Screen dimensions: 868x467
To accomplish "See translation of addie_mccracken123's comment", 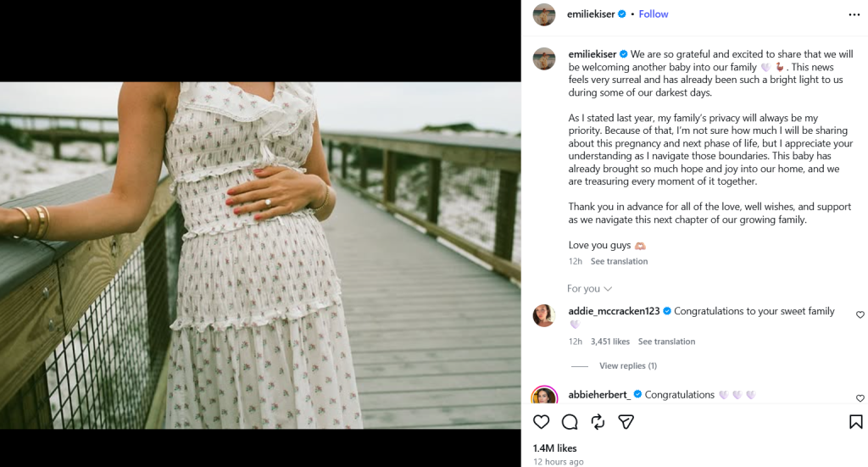I will click(x=666, y=342).
